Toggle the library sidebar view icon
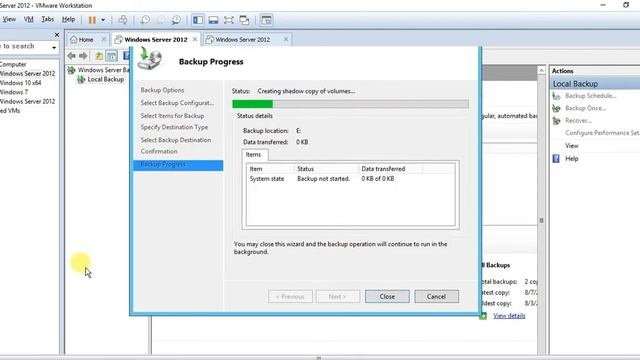The width and height of the screenshot is (640, 360). coord(198,20)
